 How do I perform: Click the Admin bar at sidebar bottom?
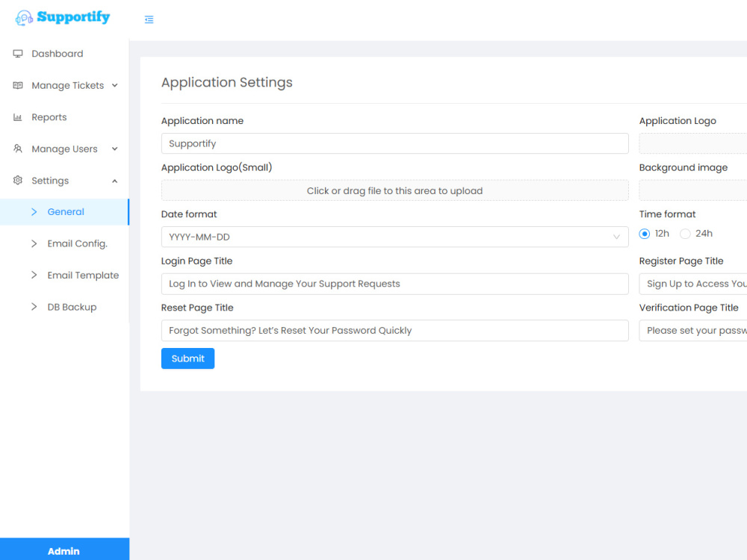point(64,549)
